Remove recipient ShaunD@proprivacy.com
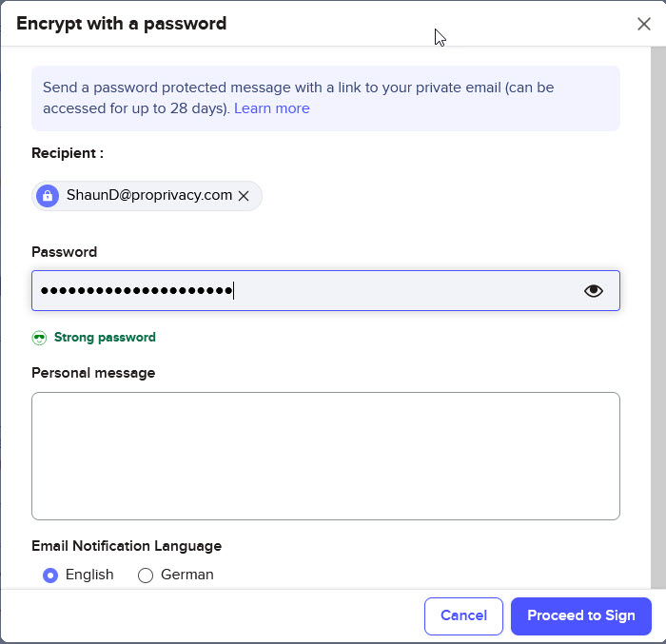Image resolution: width=666 pixels, height=644 pixels. [244, 196]
